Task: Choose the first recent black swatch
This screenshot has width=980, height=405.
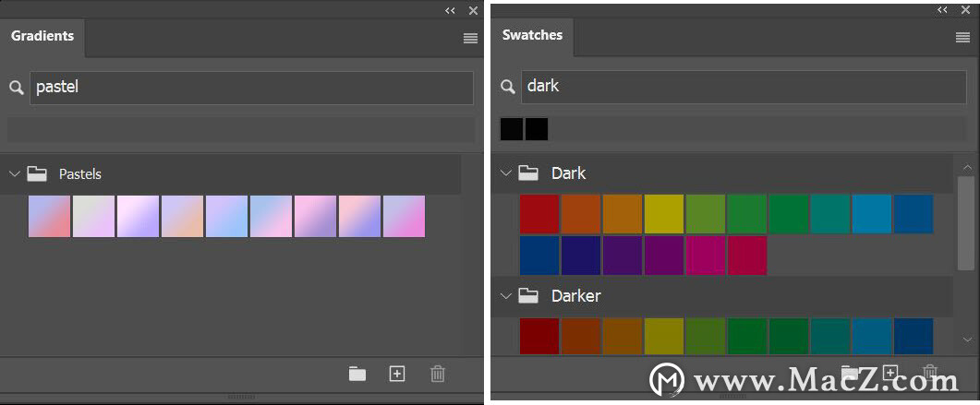Action: coord(512,129)
